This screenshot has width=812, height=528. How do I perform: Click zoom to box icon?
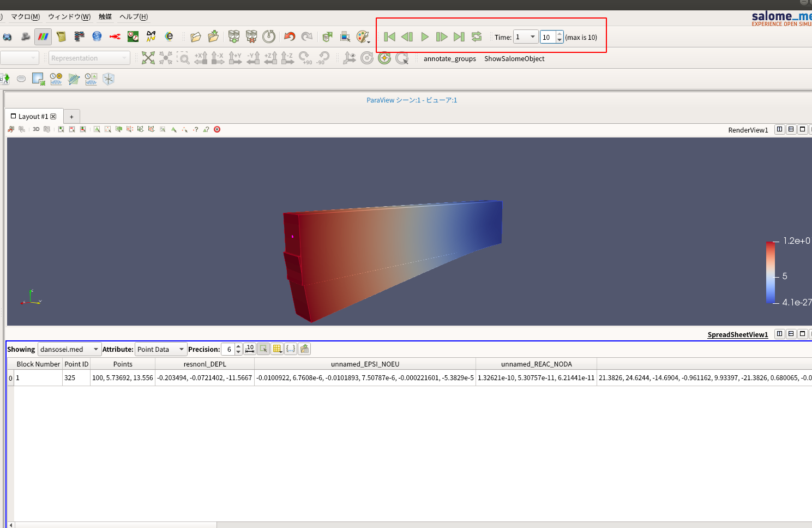pyautogui.click(x=183, y=58)
